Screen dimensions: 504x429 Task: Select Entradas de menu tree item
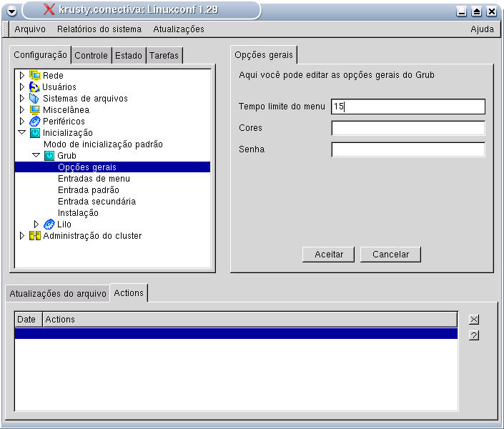pos(94,179)
